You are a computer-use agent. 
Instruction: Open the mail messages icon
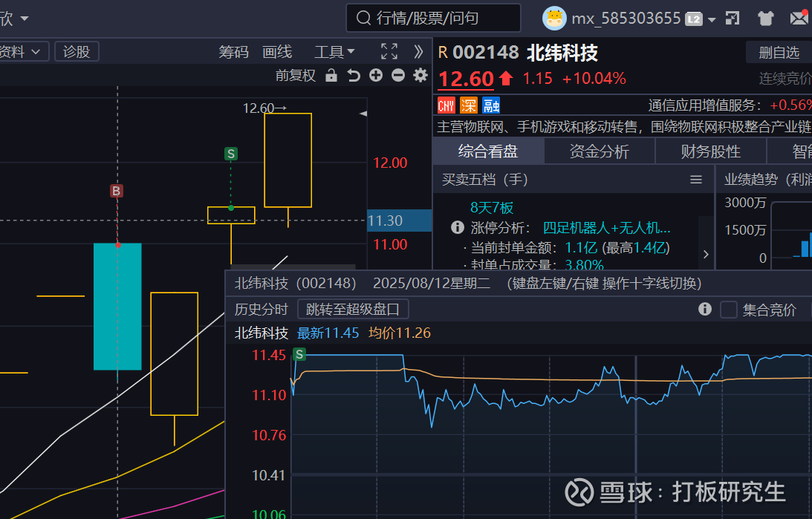[800, 18]
